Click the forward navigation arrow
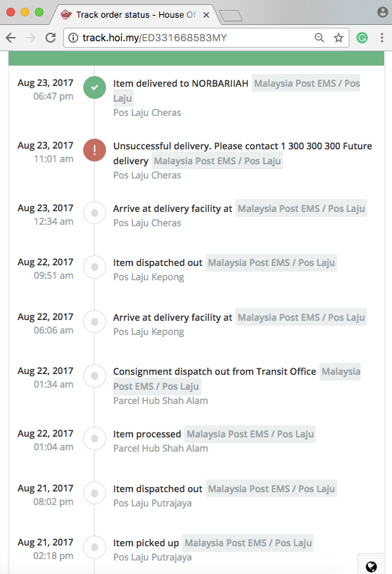392x574 pixels. 31,38
